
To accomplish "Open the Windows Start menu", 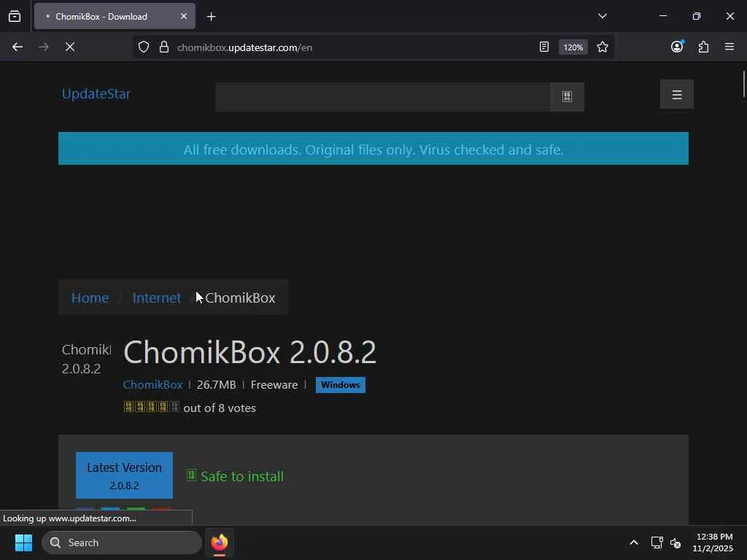I will (23, 542).
